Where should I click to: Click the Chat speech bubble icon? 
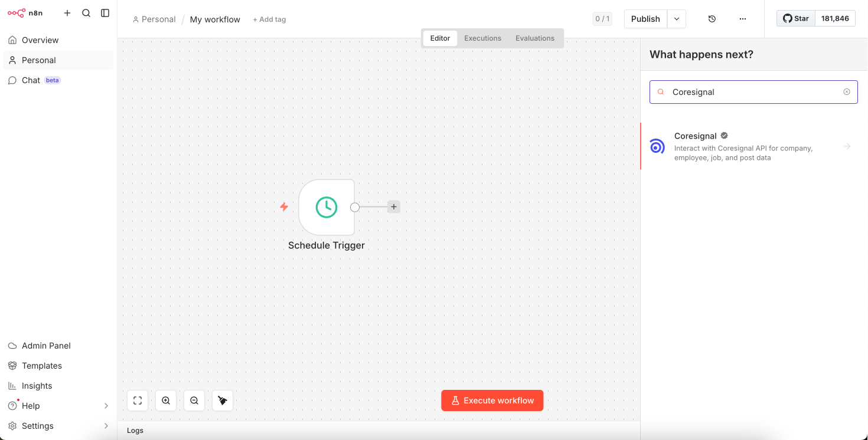[x=12, y=80]
